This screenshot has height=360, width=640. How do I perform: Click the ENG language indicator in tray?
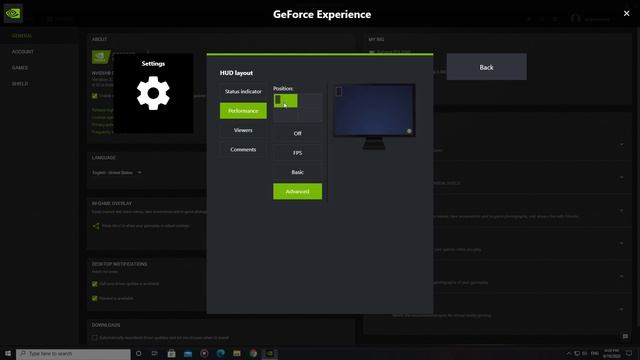(x=595, y=353)
